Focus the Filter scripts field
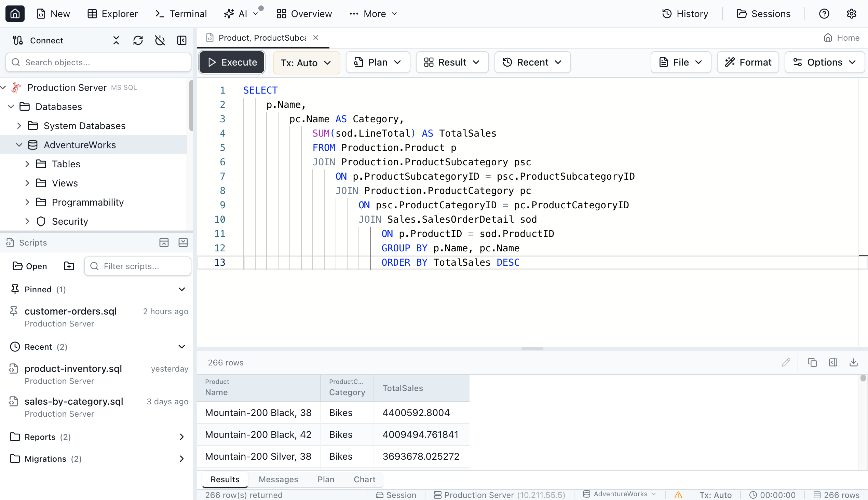The image size is (868, 500). [137, 266]
